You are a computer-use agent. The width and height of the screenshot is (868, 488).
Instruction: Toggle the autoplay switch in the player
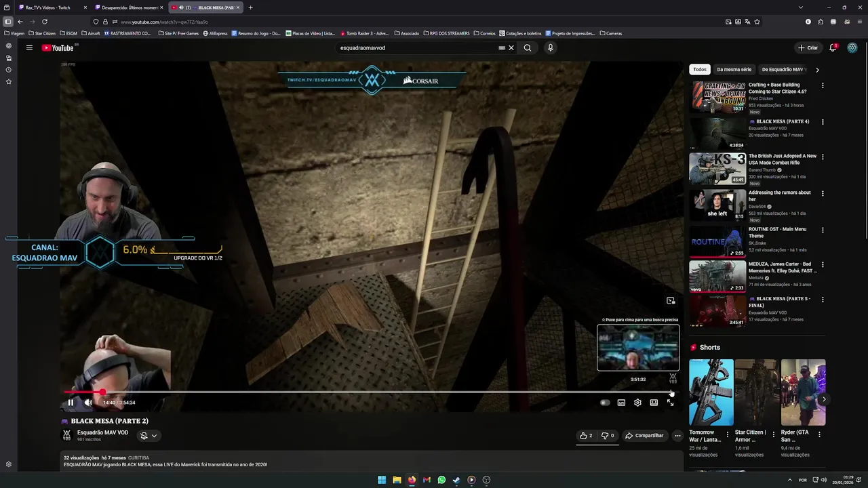pos(605,403)
